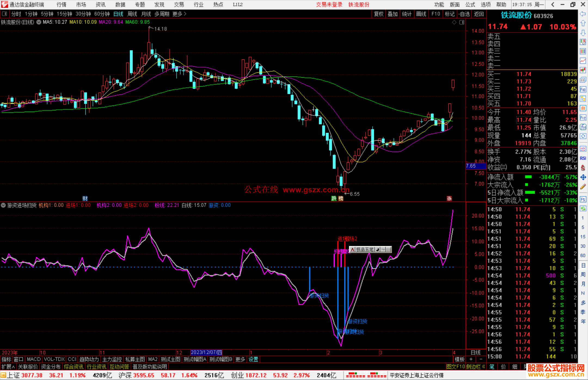This screenshot has height=380, width=588.
Task: Click the RSI indicator sidebar icon
Action: [583, 158]
